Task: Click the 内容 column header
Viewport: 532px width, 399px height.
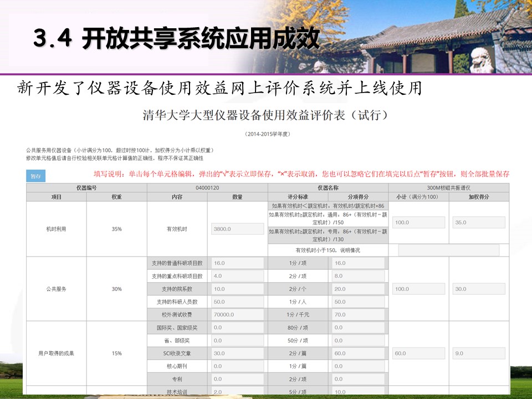Action: [177, 197]
